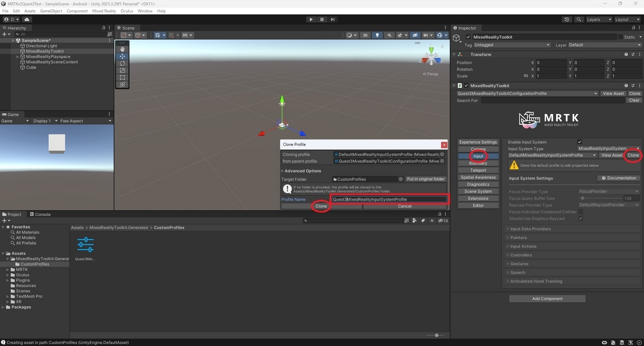This screenshot has height=346, width=644.
Task: Click the global search magnifier icon
Action: 579,19
